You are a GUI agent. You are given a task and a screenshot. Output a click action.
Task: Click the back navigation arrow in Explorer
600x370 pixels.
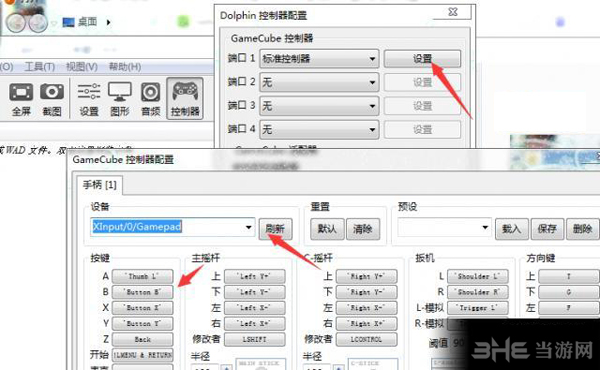click(16, 23)
